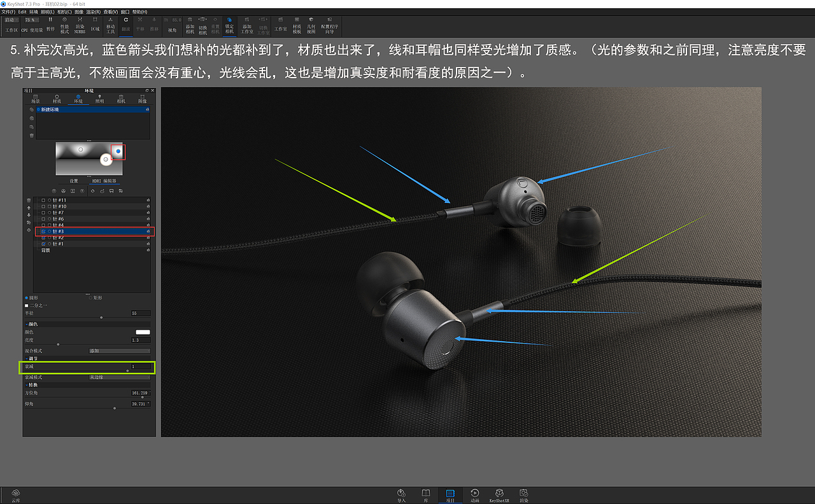The height and width of the screenshot is (504, 815).
Task: Open the 启动 workspace dropdown in toolbar
Action: (x=11, y=20)
